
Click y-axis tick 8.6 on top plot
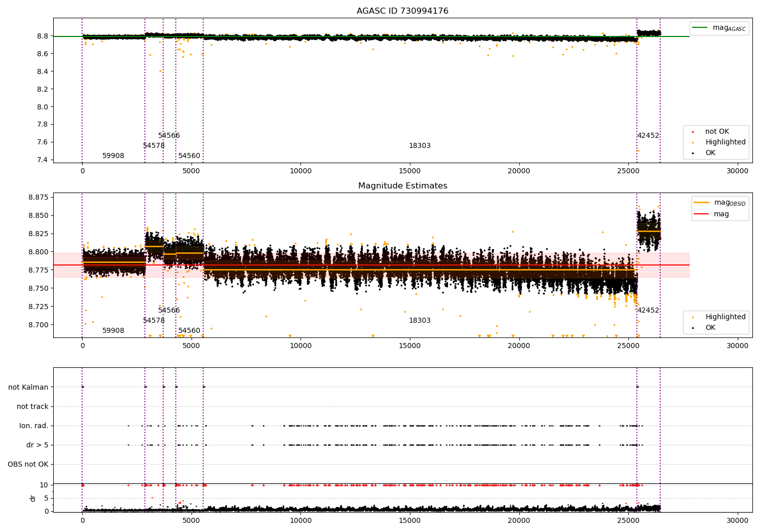click(43, 54)
